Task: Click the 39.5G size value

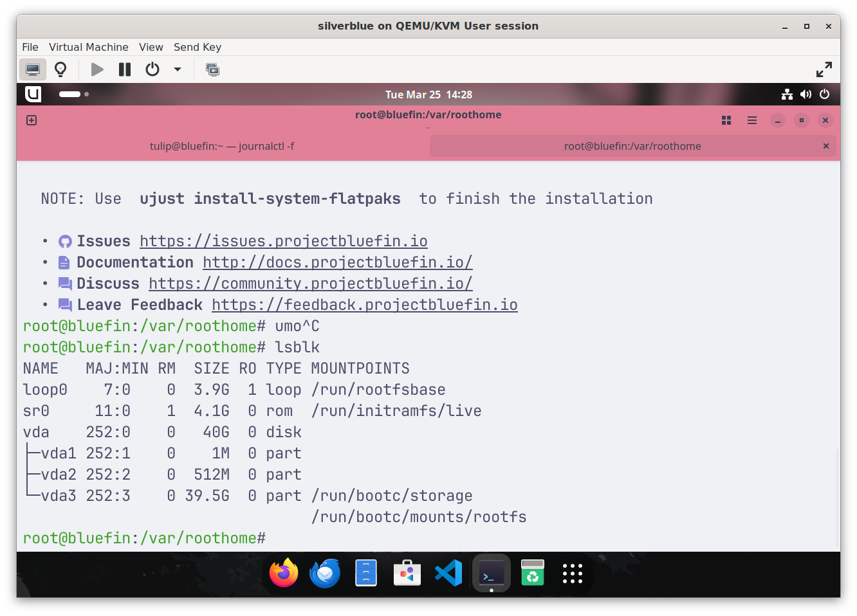Action: tap(207, 496)
